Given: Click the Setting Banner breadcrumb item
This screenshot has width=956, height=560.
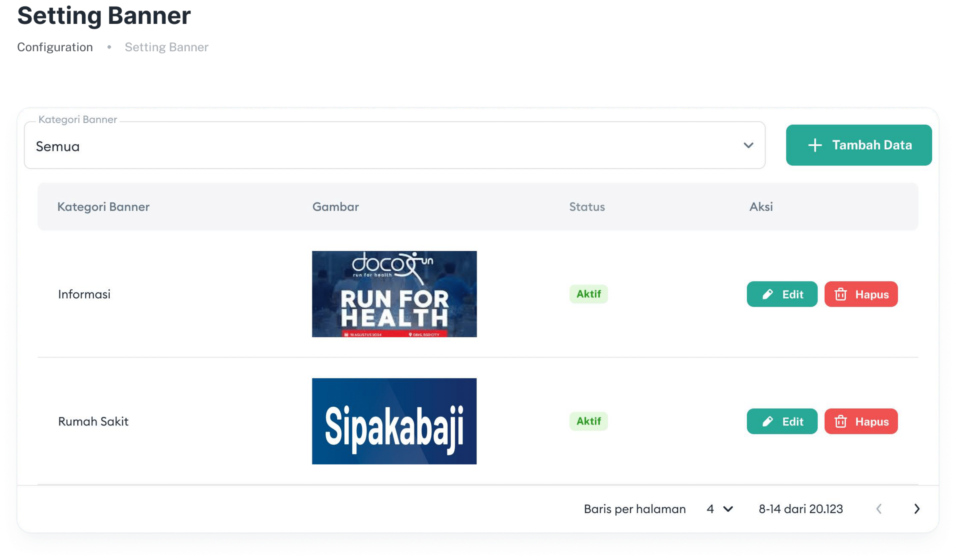Looking at the screenshot, I should (167, 47).
